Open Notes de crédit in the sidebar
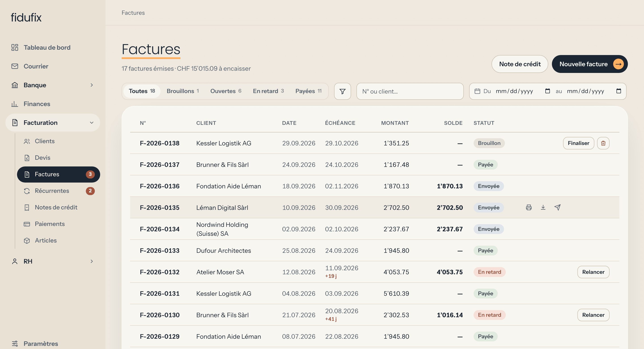644x349 pixels. pyautogui.click(x=59, y=207)
